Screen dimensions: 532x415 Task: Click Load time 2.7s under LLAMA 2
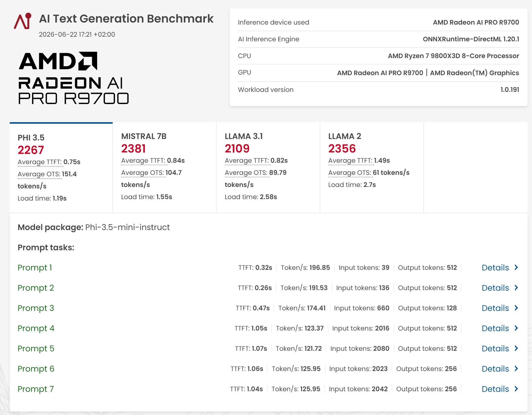[x=352, y=185]
